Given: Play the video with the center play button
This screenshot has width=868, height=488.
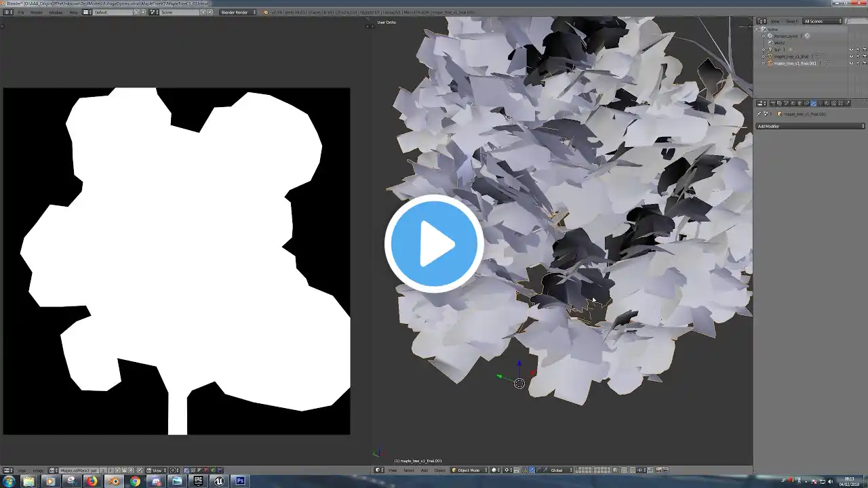Looking at the screenshot, I should coord(434,243).
